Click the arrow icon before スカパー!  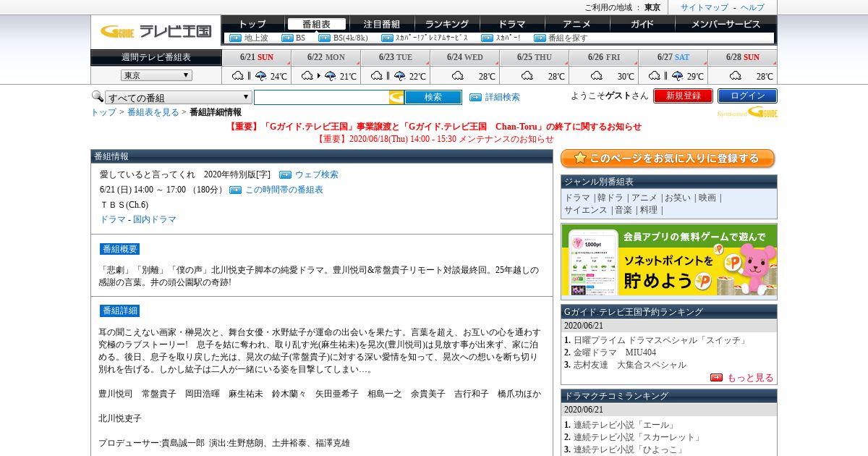(487, 38)
